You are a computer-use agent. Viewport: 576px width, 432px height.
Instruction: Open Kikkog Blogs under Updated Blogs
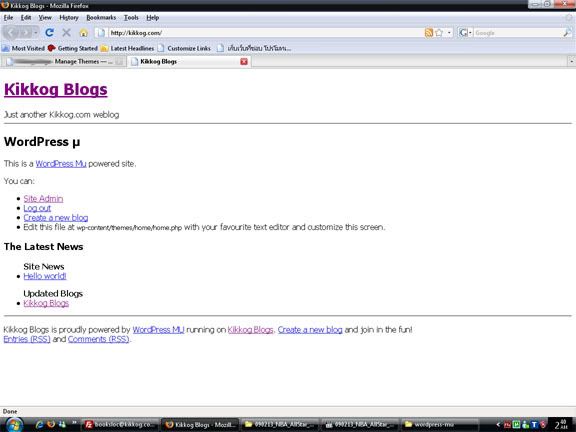(x=46, y=303)
